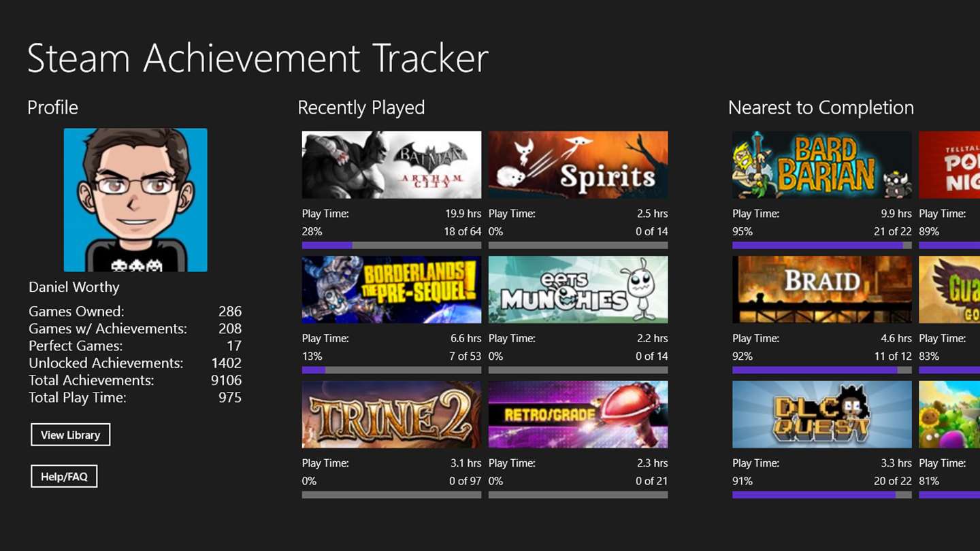Viewport: 980px width, 551px height.
Task: Open the Bardbarian game tile
Action: [822, 165]
